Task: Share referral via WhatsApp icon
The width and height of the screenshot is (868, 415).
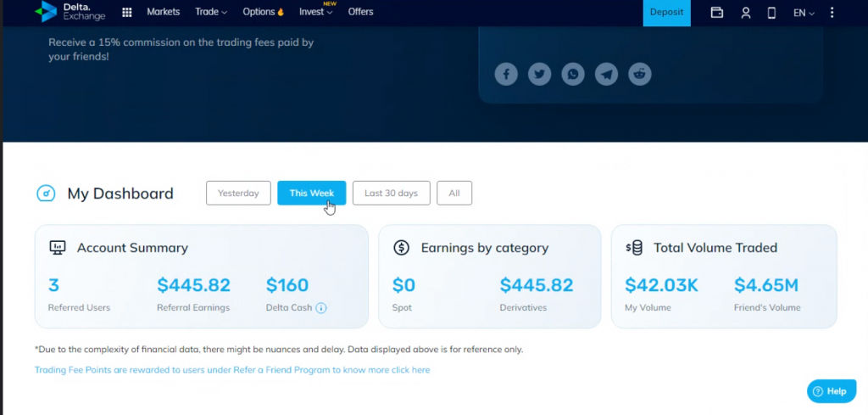Action: pyautogui.click(x=573, y=74)
